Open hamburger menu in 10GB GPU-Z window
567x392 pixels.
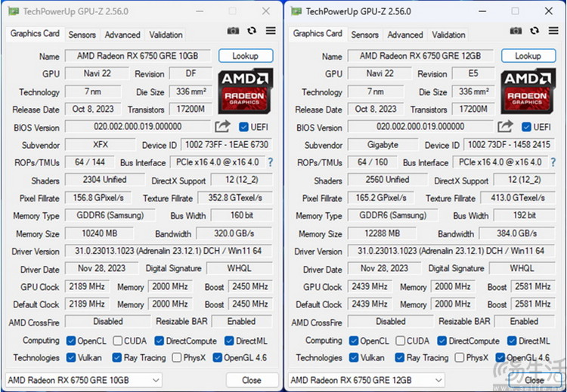click(271, 31)
